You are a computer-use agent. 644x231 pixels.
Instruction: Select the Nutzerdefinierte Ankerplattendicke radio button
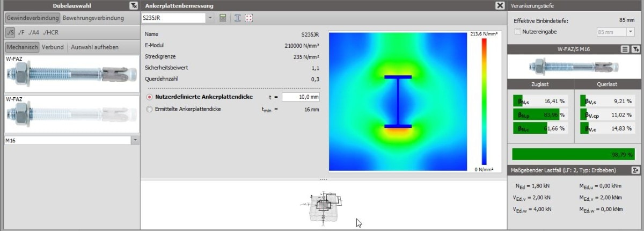click(149, 97)
